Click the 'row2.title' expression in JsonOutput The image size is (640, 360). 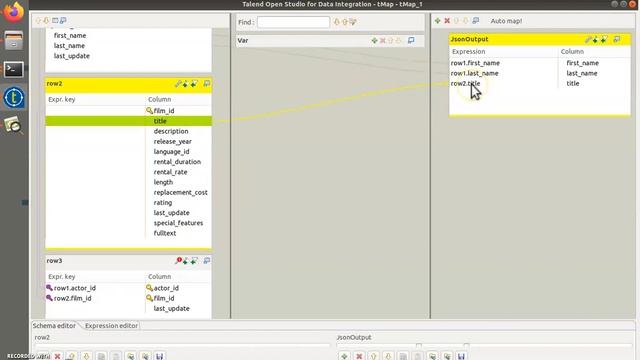(x=465, y=83)
